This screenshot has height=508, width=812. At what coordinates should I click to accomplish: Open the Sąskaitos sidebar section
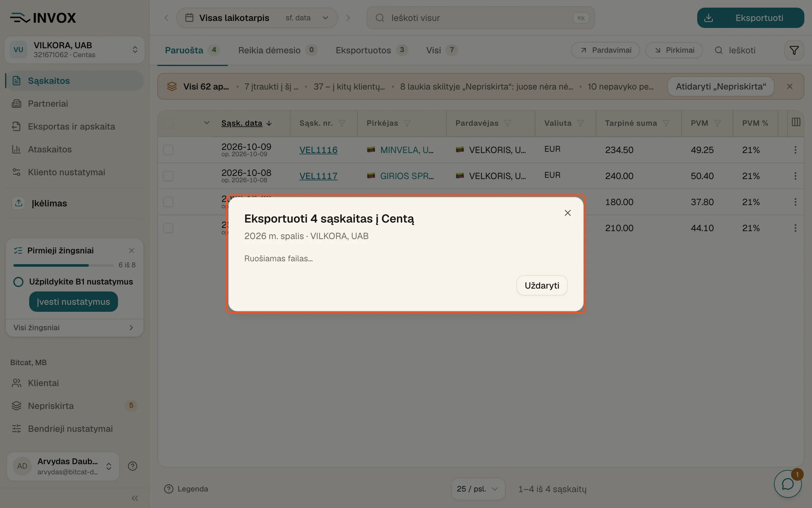point(75,81)
